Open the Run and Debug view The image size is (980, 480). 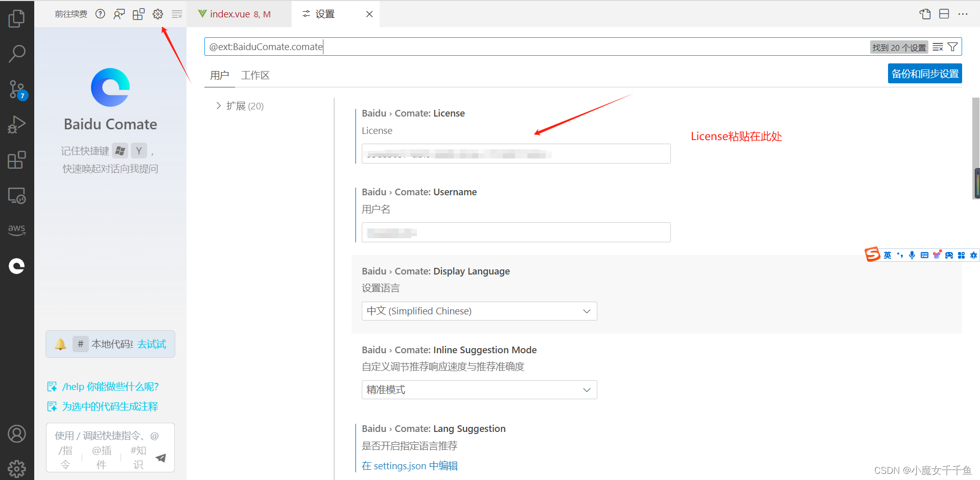16,125
